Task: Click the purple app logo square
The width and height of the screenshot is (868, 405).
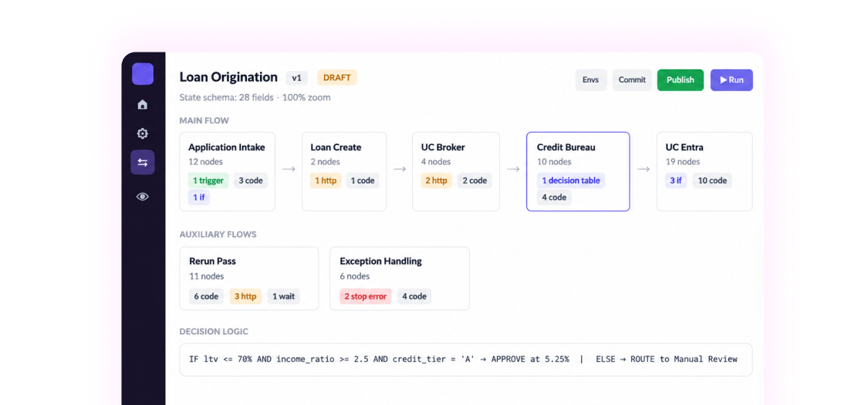Action: 143,73
